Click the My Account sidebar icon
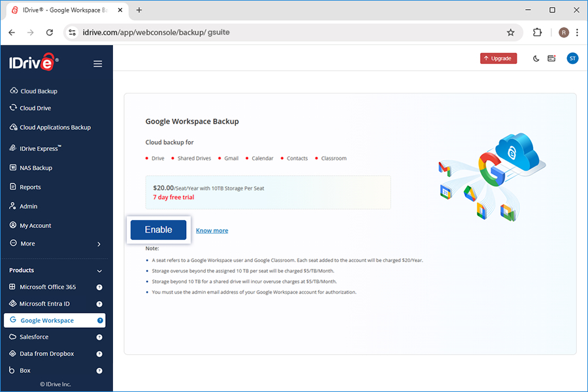588x392 pixels. click(x=13, y=225)
